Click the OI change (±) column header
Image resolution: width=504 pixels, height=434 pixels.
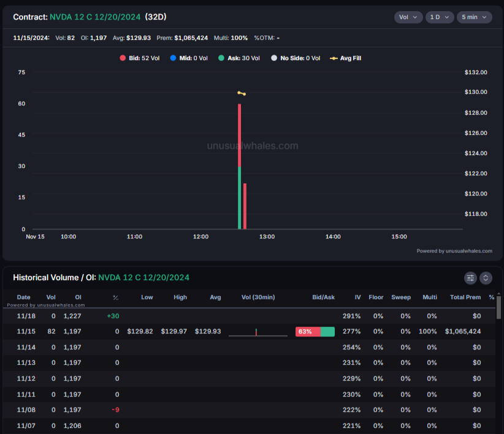pyautogui.click(x=116, y=297)
